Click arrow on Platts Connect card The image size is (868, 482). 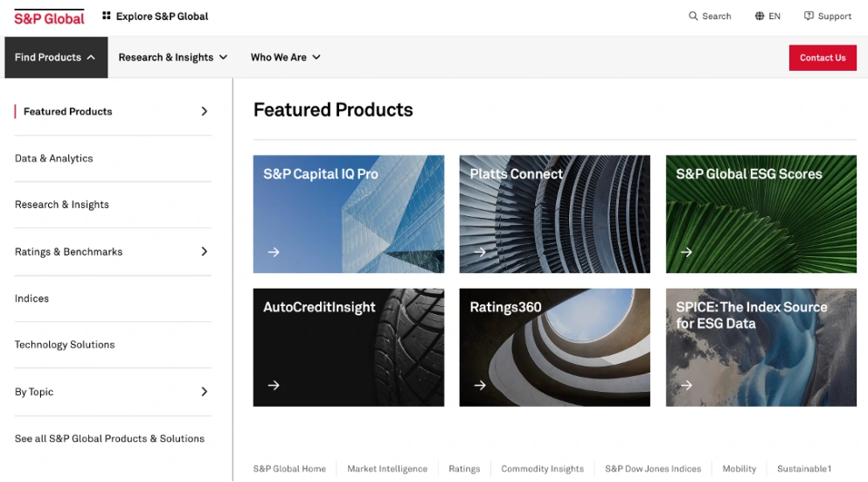480,252
